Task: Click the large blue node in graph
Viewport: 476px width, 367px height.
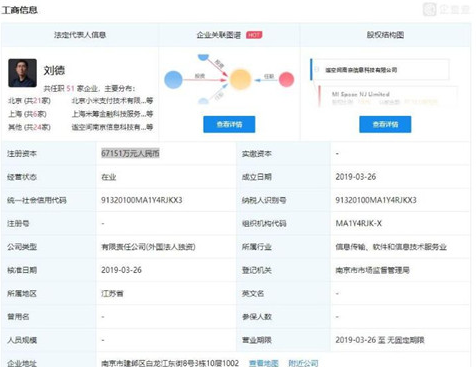Action: coord(173,80)
